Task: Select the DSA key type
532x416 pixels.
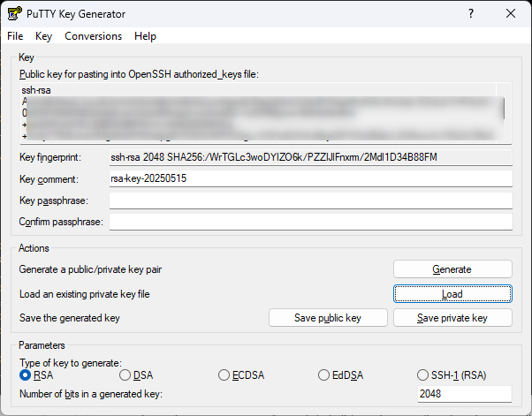Action: click(x=136, y=375)
